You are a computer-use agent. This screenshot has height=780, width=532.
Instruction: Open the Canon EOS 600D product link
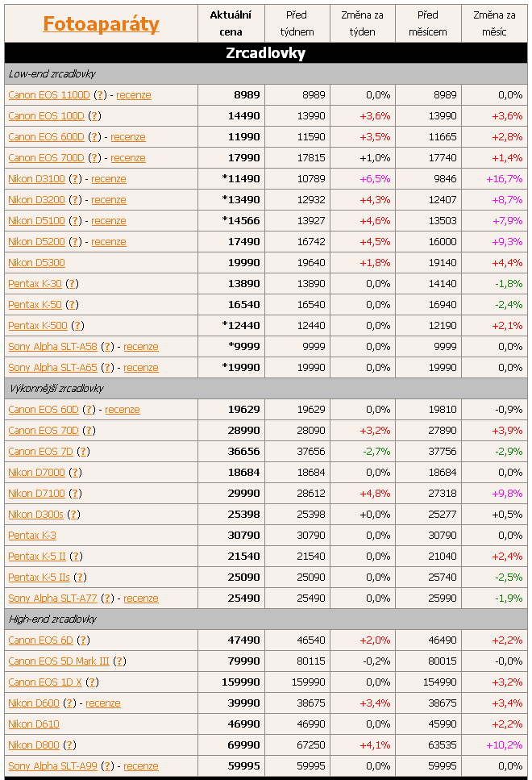[46, 137]
